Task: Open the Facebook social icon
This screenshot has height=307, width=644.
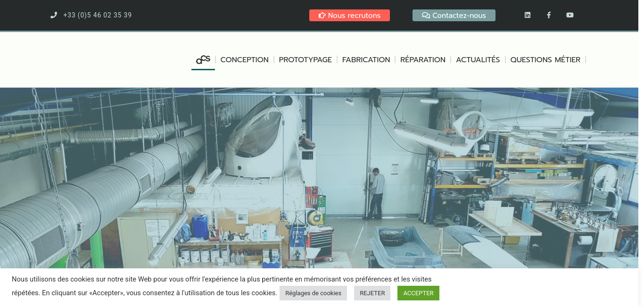Action: [x=549, y=15]
